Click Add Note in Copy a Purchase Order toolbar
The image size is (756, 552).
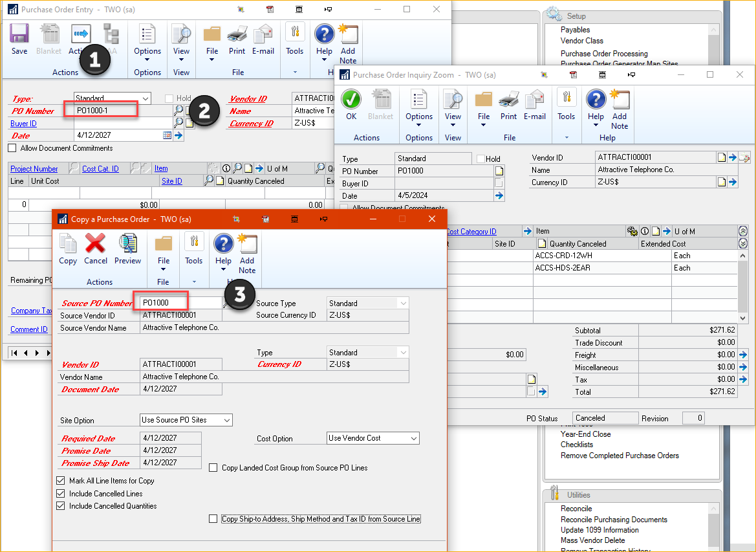click(x=247, y=254)
